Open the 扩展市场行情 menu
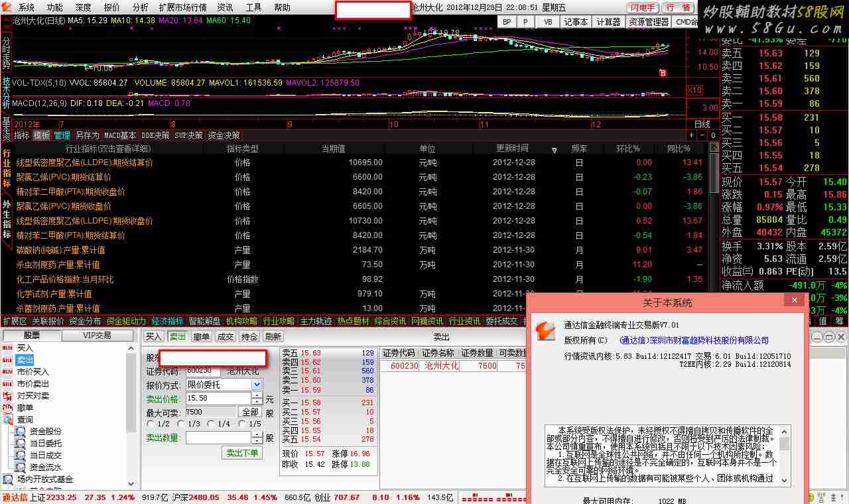 pos(183,7)
